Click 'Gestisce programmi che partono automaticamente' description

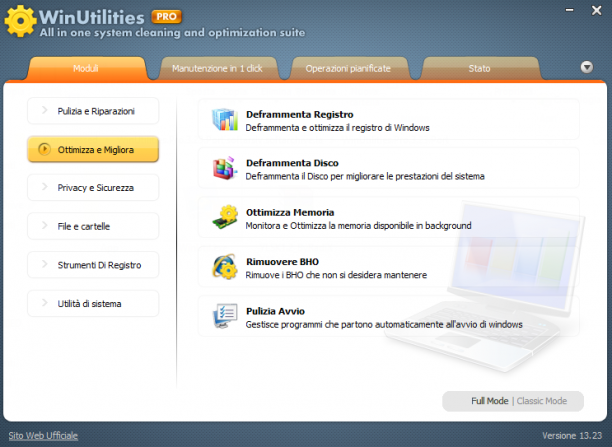[384, 324]
